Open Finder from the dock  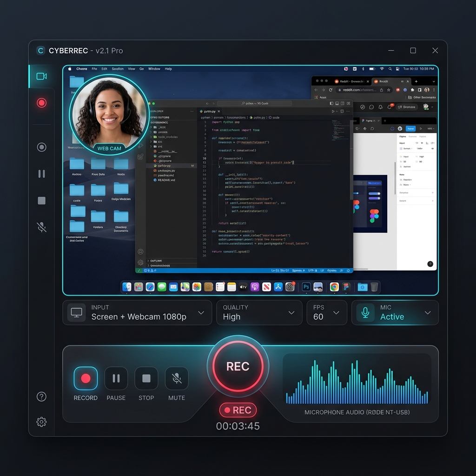126,287
